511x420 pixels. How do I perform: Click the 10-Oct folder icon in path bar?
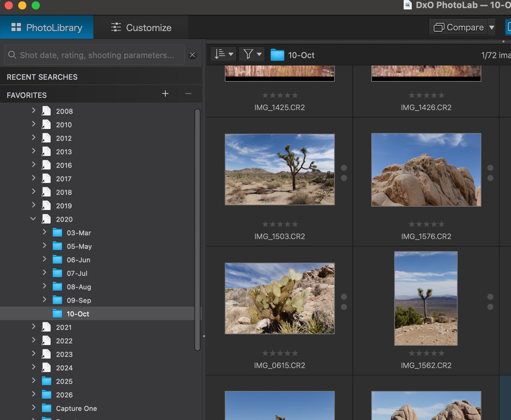(x=277, y=55)
